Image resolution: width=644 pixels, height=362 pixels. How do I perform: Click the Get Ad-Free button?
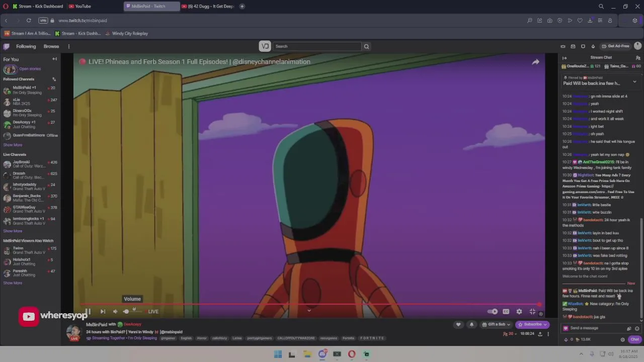(x=615, y=46)
